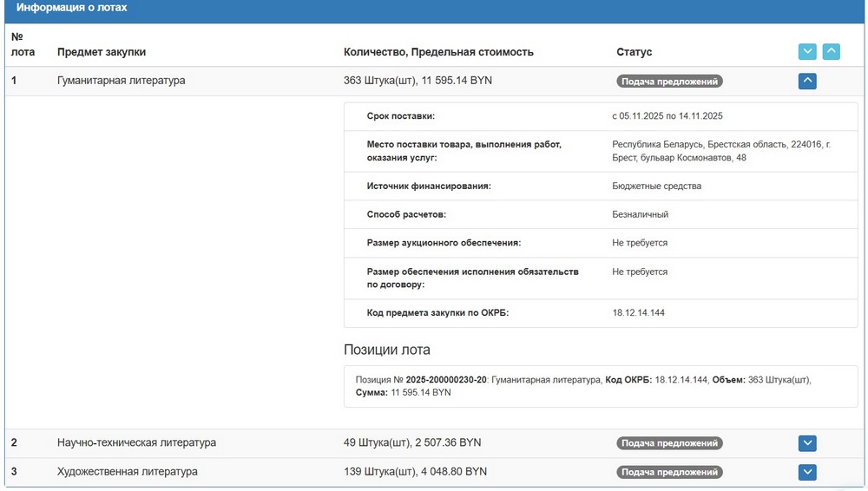868x491 pixels.
Task: Expand lot 2 Научно-техническая литература details
Action: (807, 443)
